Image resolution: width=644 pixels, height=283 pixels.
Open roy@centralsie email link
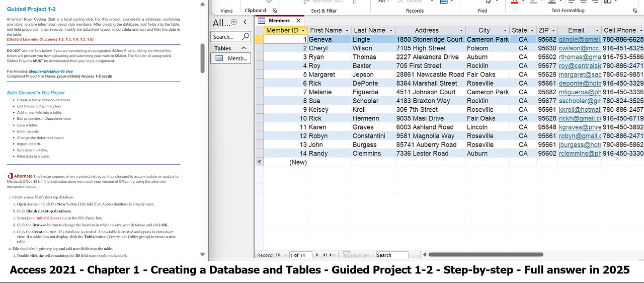click(580, 65)
